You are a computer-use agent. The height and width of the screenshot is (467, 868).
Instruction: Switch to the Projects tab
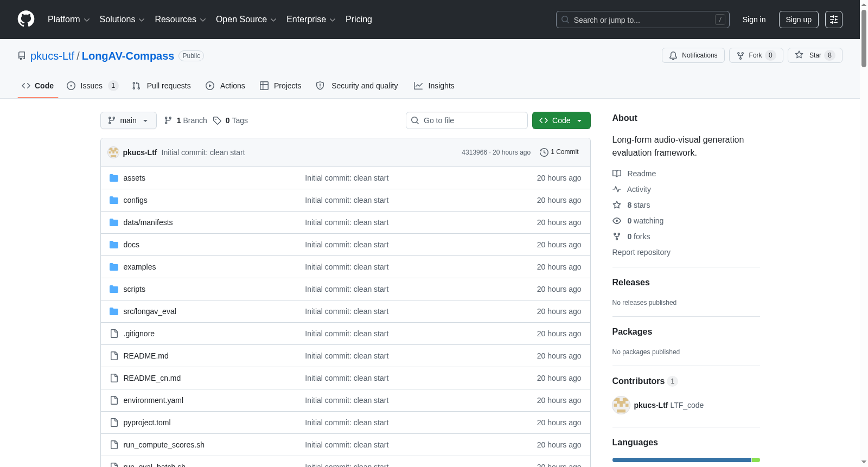tap(280, 86)
